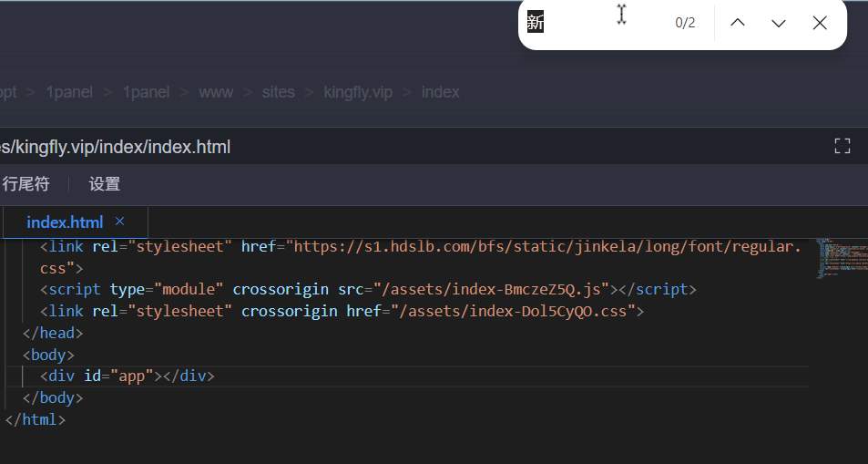Screen dimensions: 868x464
Task: Place cursor on div id="app" line
Action: click(128, 376)
